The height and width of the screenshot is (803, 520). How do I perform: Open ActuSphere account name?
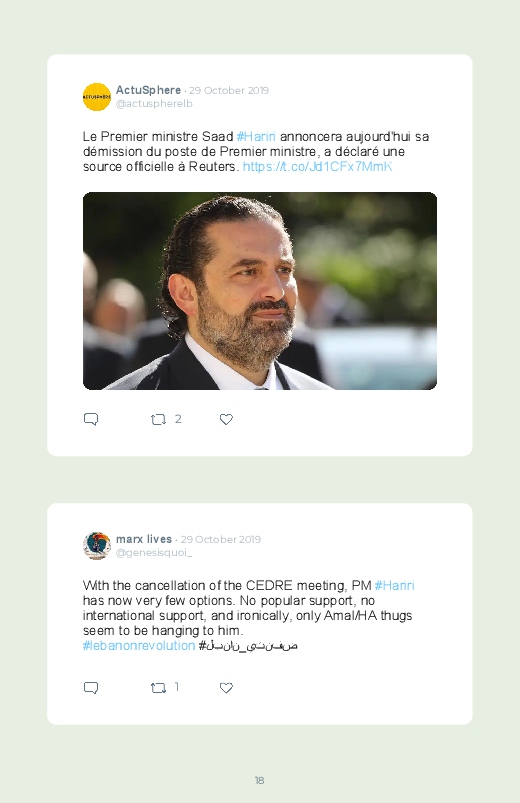coord(149,90)
